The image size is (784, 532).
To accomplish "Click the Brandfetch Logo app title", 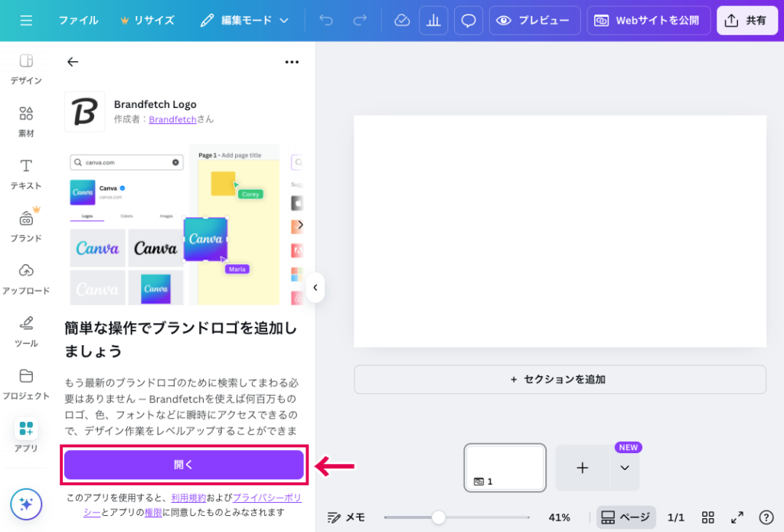I will point(155,105).
